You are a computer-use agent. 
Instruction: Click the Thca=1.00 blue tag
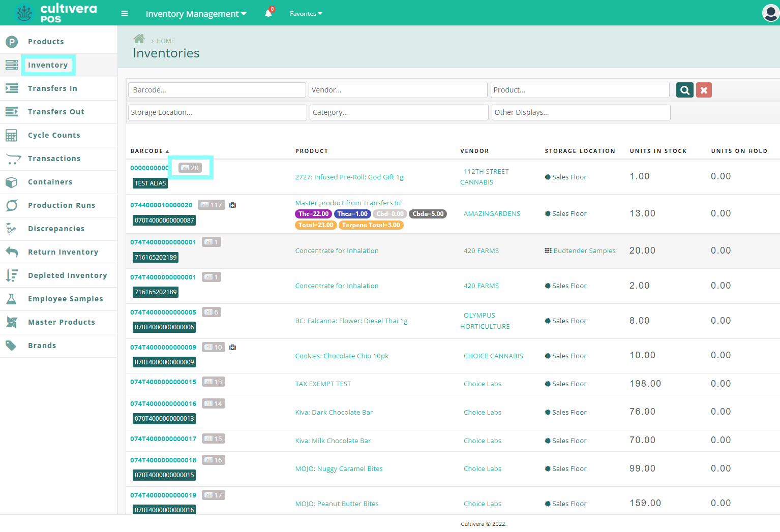point(352,214)
